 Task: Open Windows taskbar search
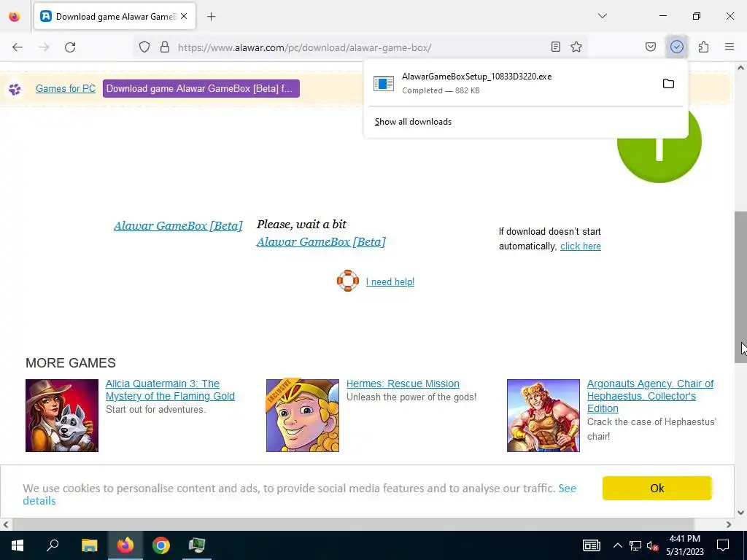point(53,545)
